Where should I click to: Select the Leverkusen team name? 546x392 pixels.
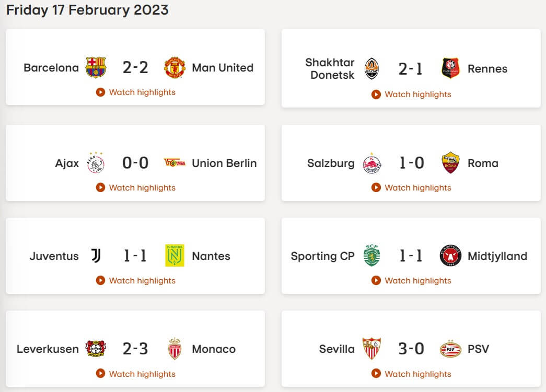tap(48, 349)
